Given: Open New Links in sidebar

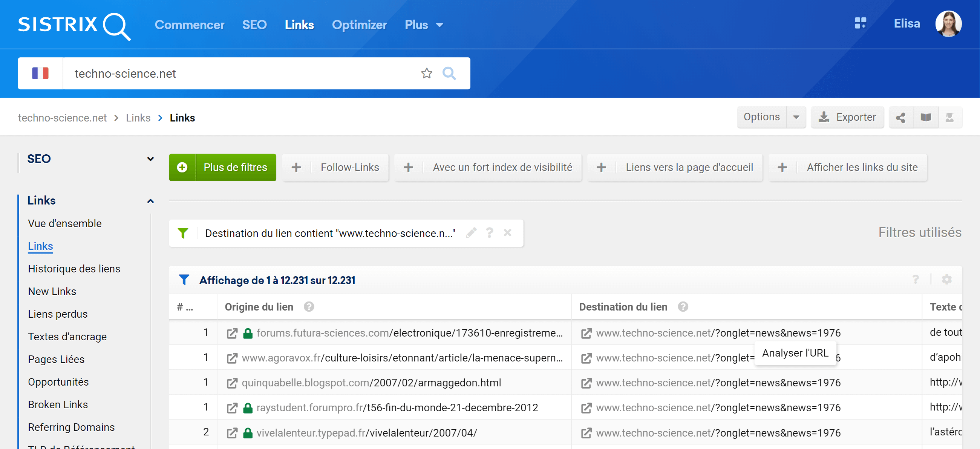Looking at the screenshot, I should click(52, 291).
